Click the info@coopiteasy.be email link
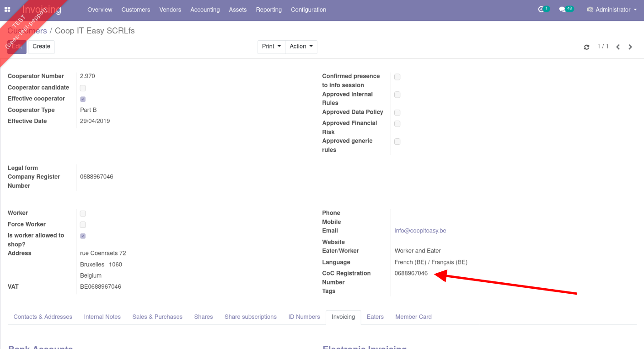 click(420, 231)
